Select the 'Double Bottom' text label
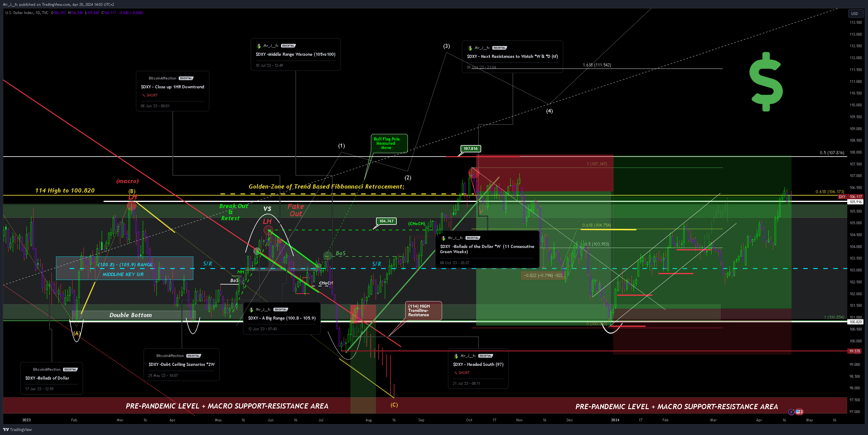This screenshot has width=868, height=435. [131, 315]
